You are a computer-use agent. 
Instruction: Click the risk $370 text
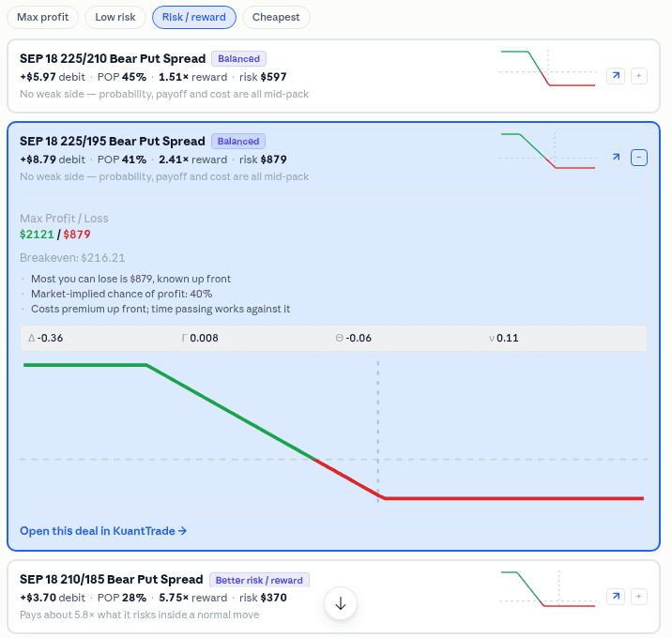pyautogui.click(x=263, y=598)
